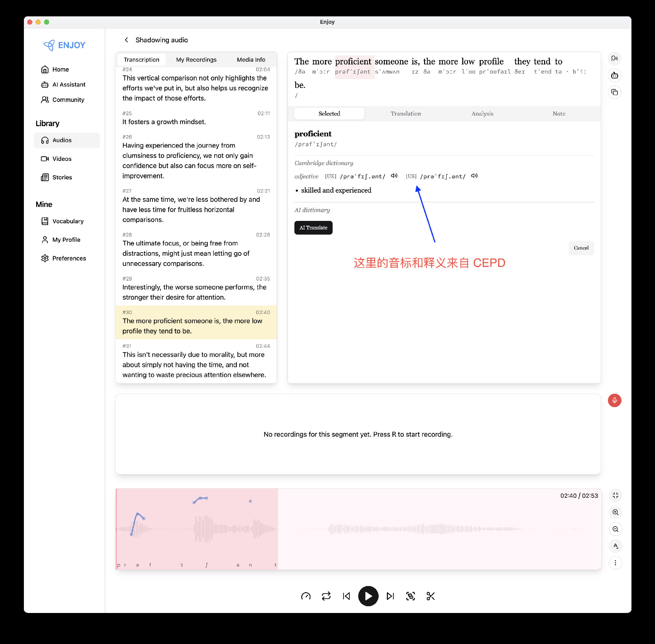Open the three-dot more options menu
This screenshot has height=644, width=655.
(x=615, y=563)
